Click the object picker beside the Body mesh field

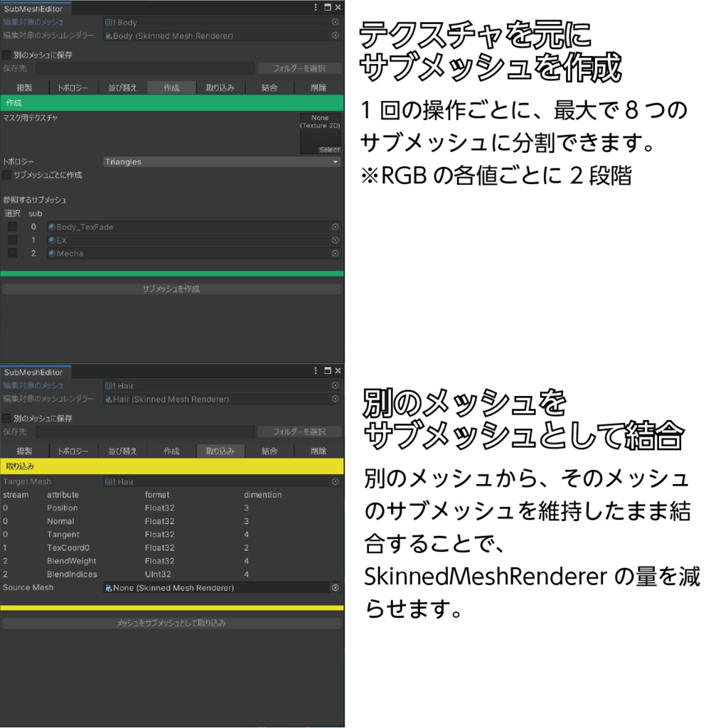pyautogui.click(x=335, y=22)
